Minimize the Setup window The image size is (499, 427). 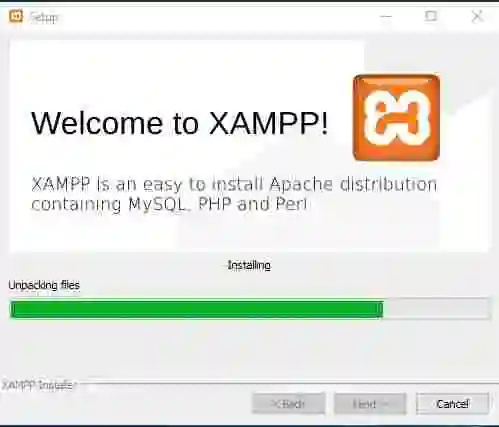coord(386,16)
